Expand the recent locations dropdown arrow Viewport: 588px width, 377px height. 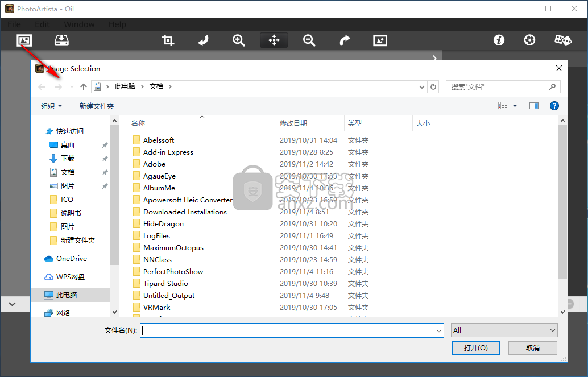click(72, 86)
